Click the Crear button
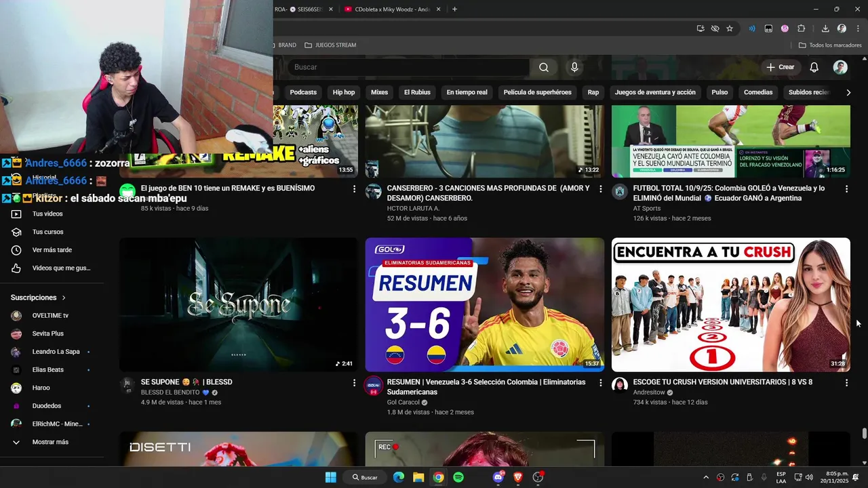The image size is (868, 488). pos(781,67)
